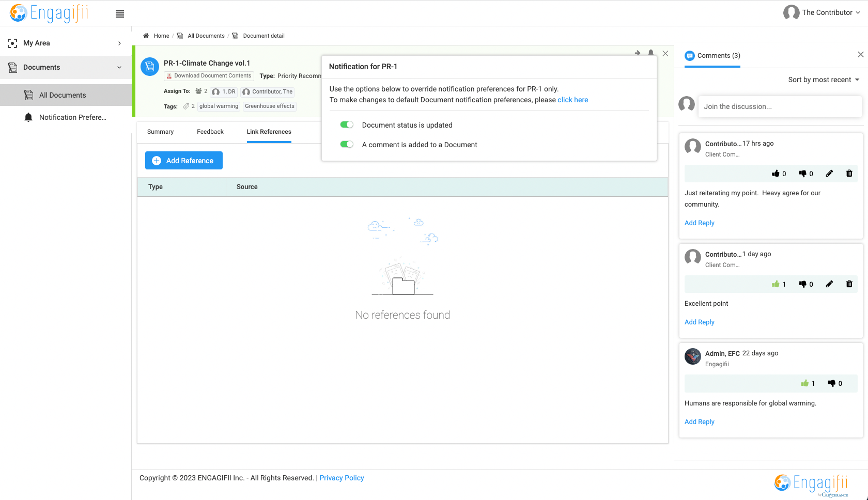This screenshot has width=868, height=500.
Task: Click the Add Reference button
Action: tap(184, 161)
